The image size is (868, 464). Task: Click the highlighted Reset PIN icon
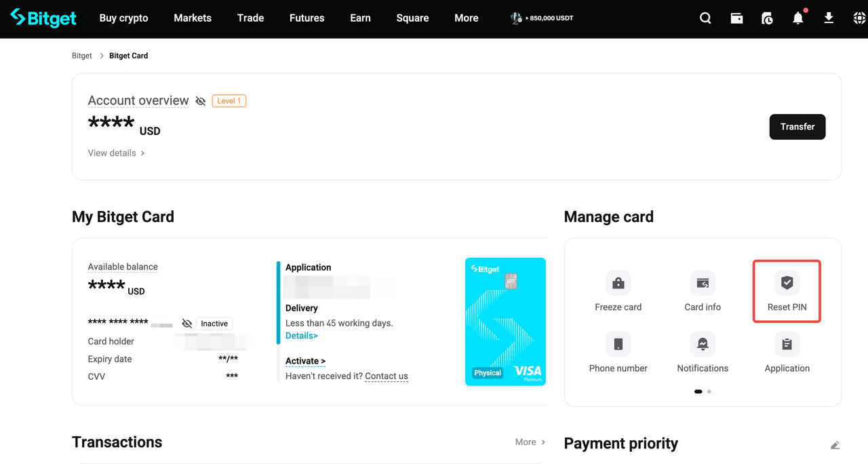pos(787,283)
